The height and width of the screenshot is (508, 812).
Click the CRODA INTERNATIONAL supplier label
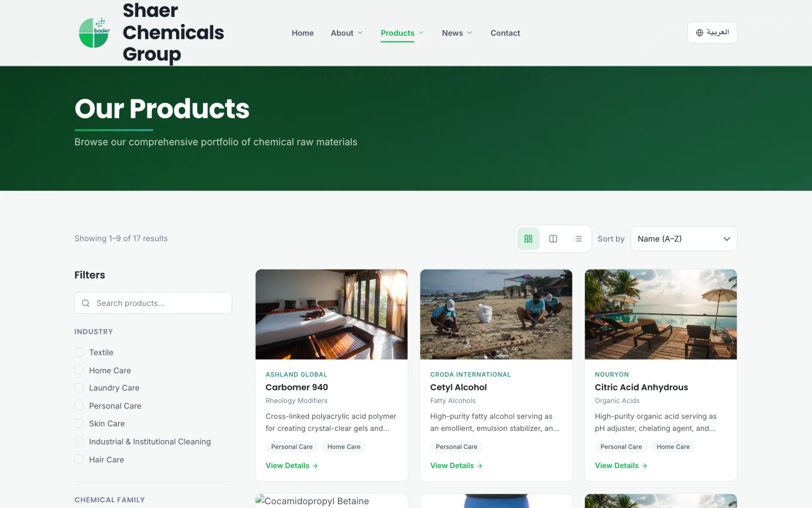click(470, 375)
